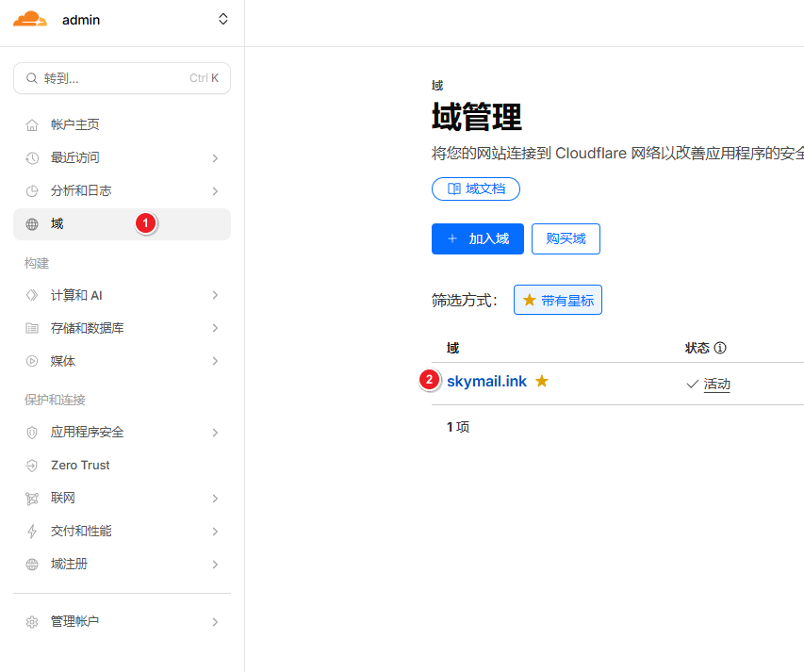Open the 域注册 sidebar menu item
Image resolution: width=804 pixels, height=672 pixels.
[x=70, y=564]
